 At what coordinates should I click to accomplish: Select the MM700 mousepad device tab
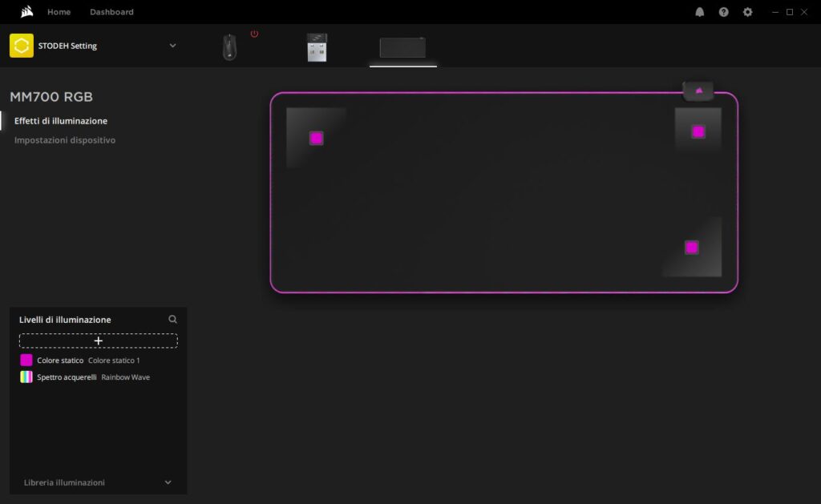coord(402,47)
